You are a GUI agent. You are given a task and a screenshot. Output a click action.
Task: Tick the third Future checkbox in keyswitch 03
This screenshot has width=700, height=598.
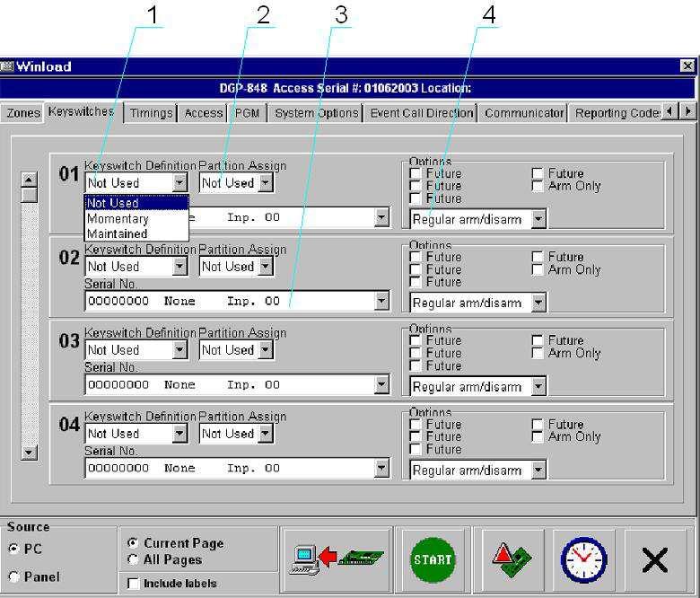coord(416,365)
